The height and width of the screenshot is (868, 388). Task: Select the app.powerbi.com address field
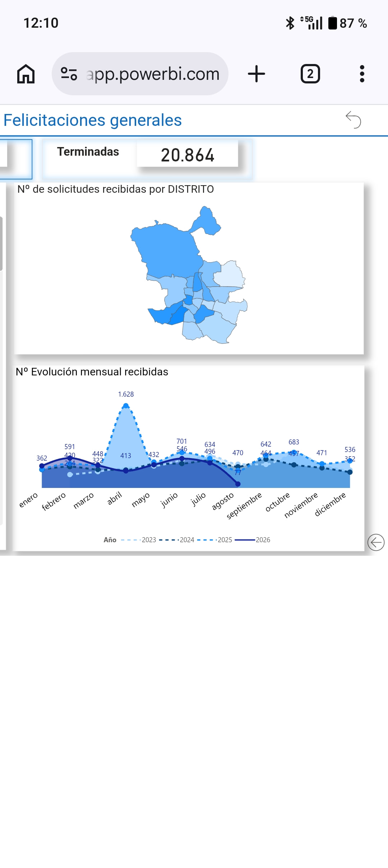coord(140,74)
